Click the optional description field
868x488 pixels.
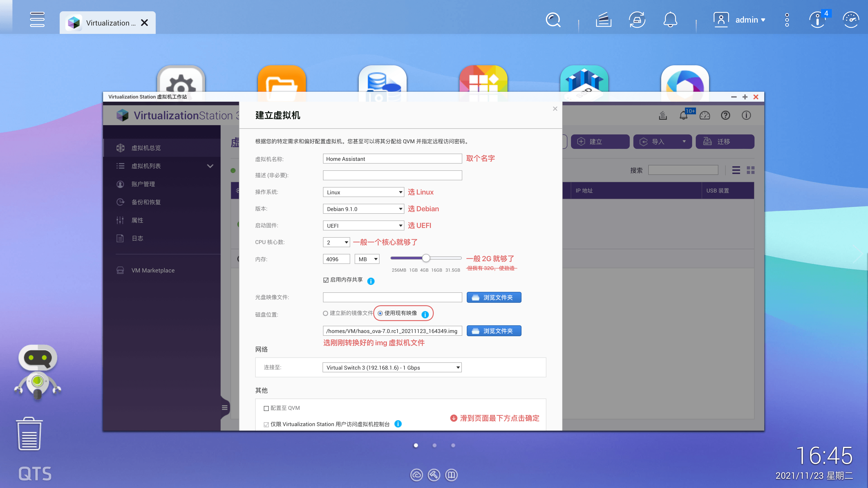coord(392,175)
